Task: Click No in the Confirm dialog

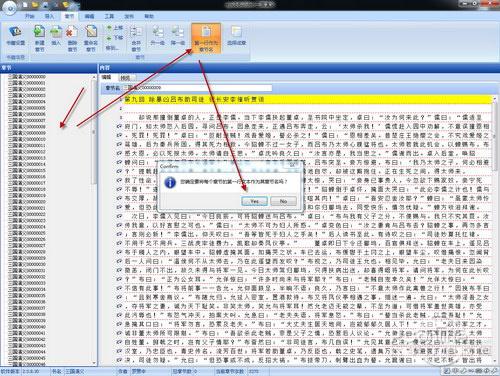Action: click(283, 201)
